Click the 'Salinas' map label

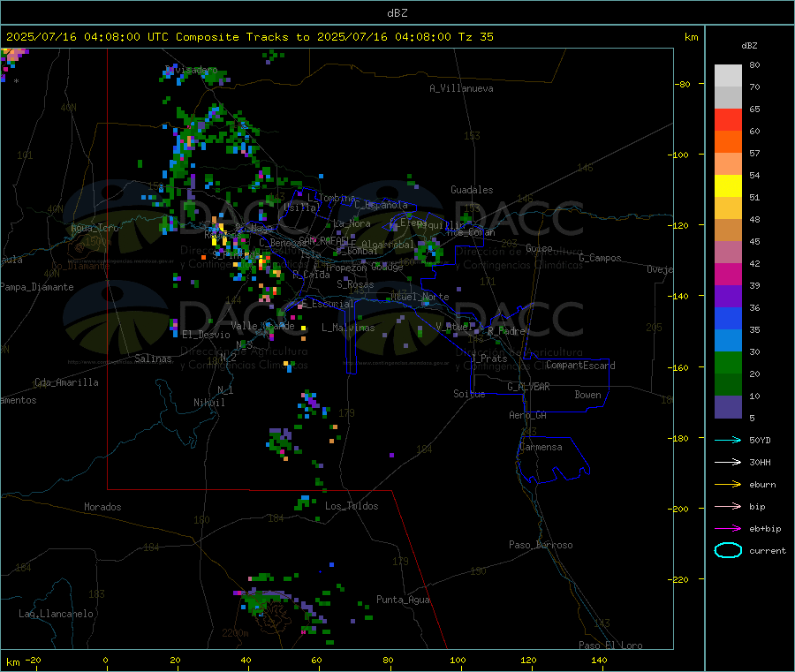point(153,359)
